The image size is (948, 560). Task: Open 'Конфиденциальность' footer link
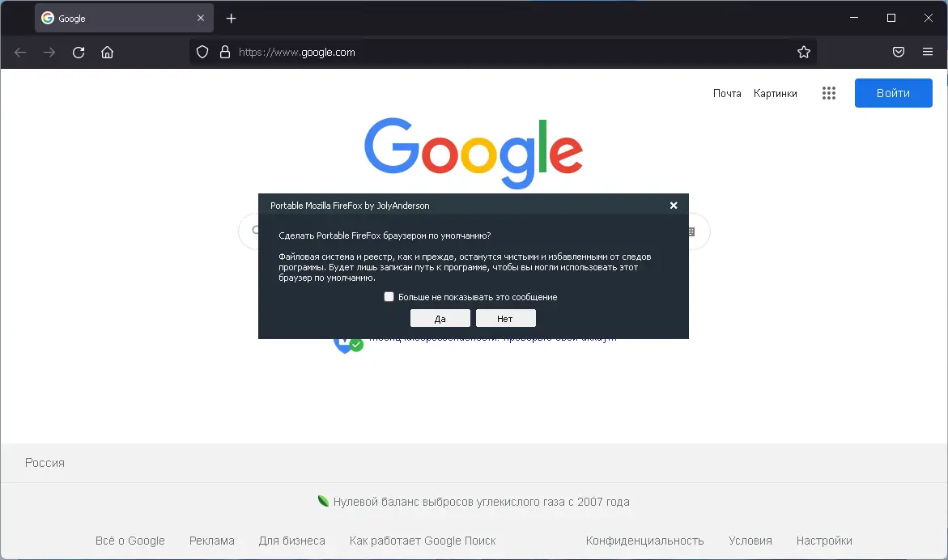click(x=644, y=541)
